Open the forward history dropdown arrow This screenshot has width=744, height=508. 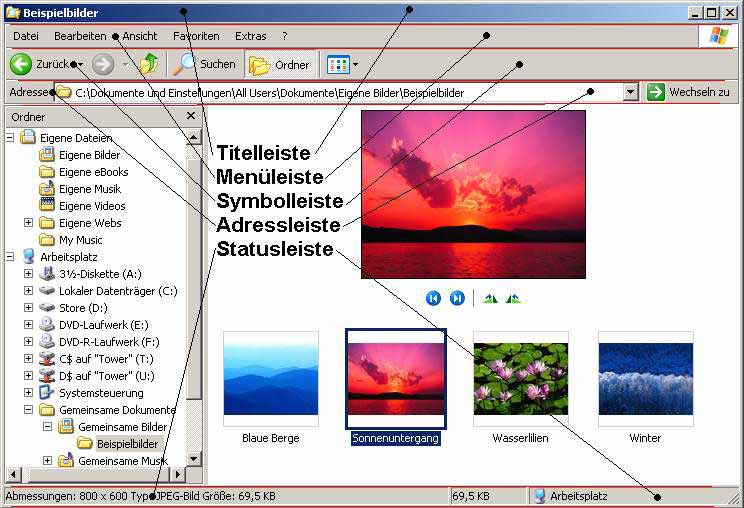125,64
